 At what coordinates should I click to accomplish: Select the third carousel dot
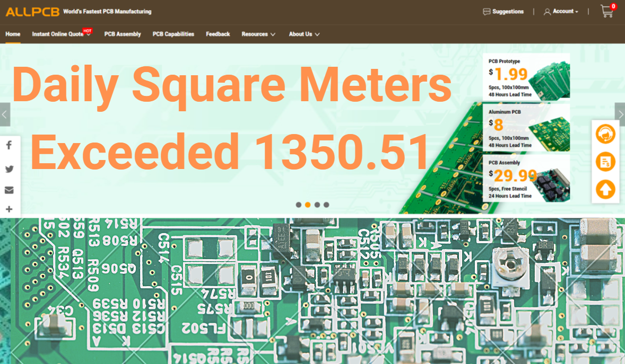(317, 205)
